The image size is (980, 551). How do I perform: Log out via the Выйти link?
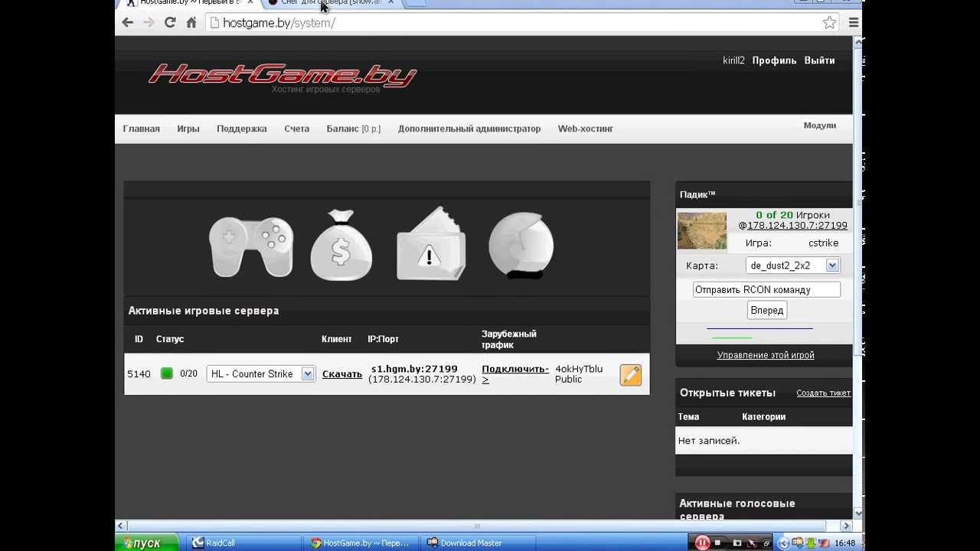[x=819, y=60]
